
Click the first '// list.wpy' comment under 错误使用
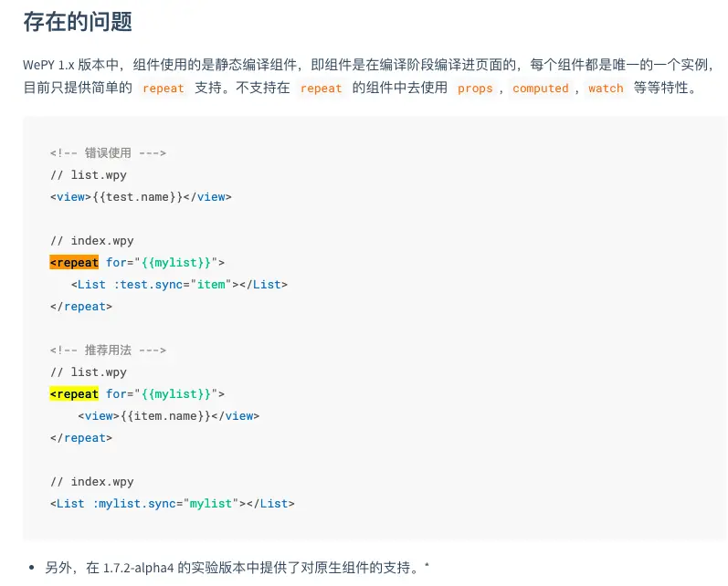[89, 175]
